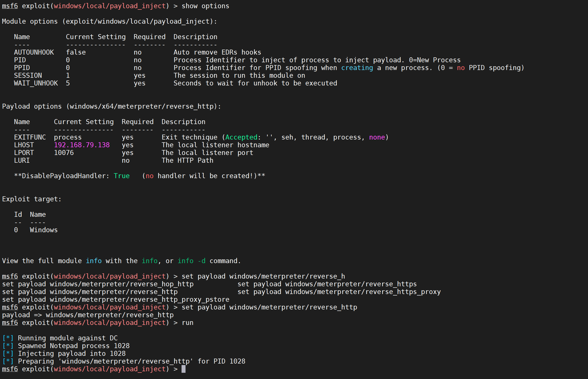Click the terminal cursor at final prompt
The height and width of the screenshot is (379, 588).
pos(184,369)
